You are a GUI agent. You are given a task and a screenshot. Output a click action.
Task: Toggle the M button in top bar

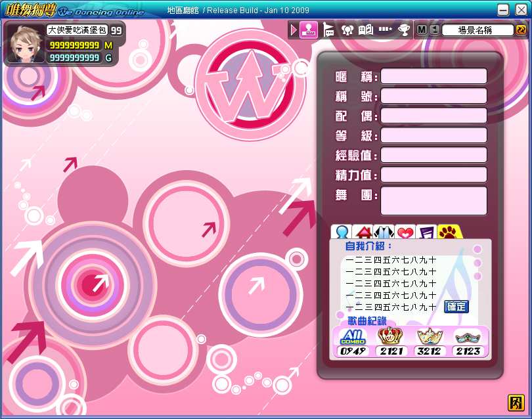point(422,30)
